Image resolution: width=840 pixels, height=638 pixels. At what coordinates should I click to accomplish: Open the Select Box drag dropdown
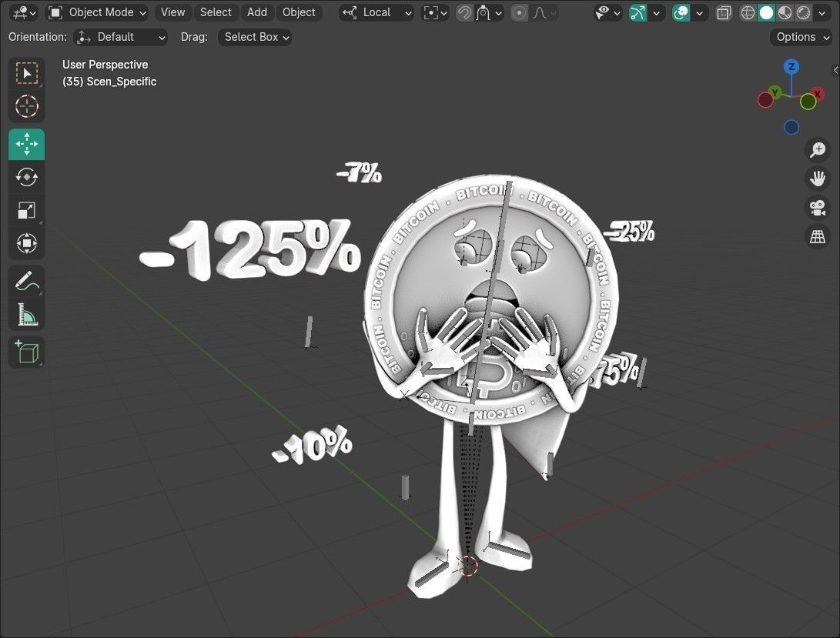(255, 37)
